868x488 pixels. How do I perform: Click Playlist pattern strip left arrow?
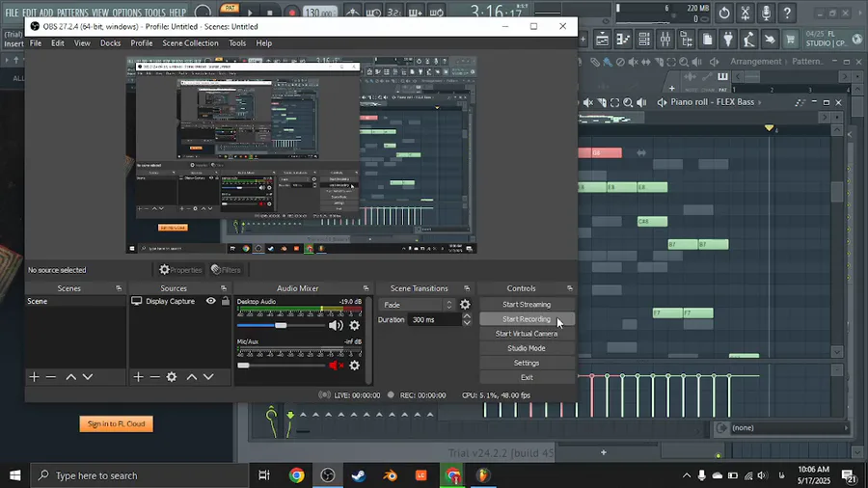point(738,77)
